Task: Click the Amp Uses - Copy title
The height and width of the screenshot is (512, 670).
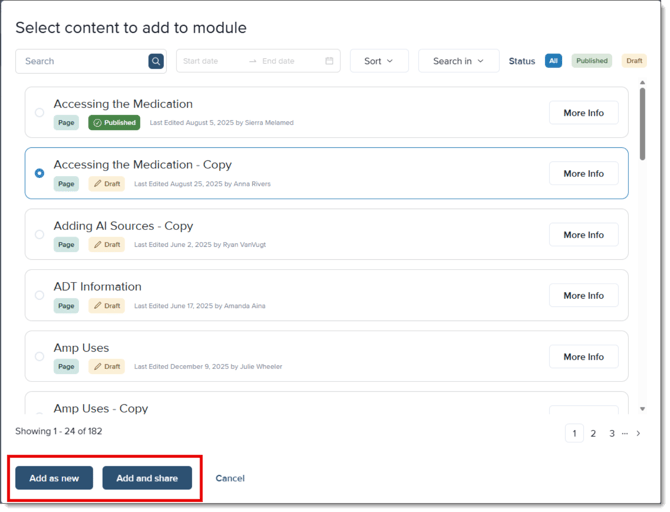Action: pos(101,409)
